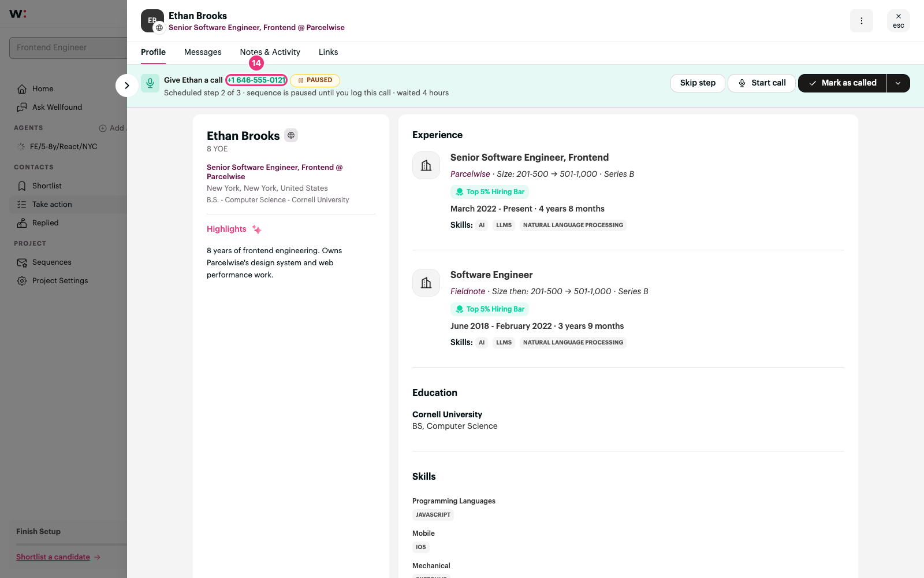Screen dimensions: 924x578
Task: Close the profile panel with esc button
Action: pos(898,21)
